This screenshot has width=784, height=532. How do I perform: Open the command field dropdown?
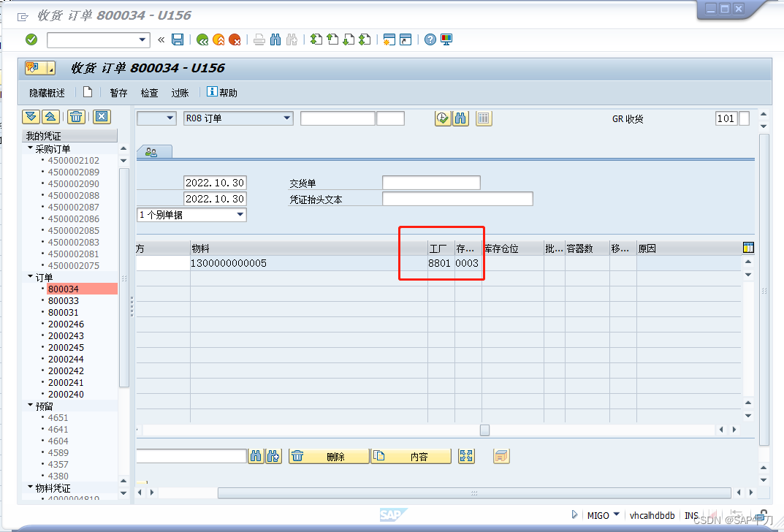point(142,39)
